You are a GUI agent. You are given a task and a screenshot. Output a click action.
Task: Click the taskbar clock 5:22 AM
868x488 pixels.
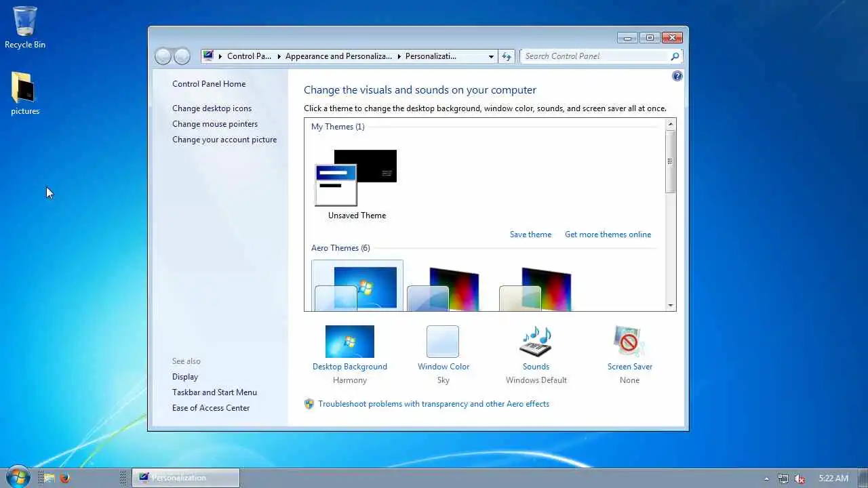coord(833,479)
